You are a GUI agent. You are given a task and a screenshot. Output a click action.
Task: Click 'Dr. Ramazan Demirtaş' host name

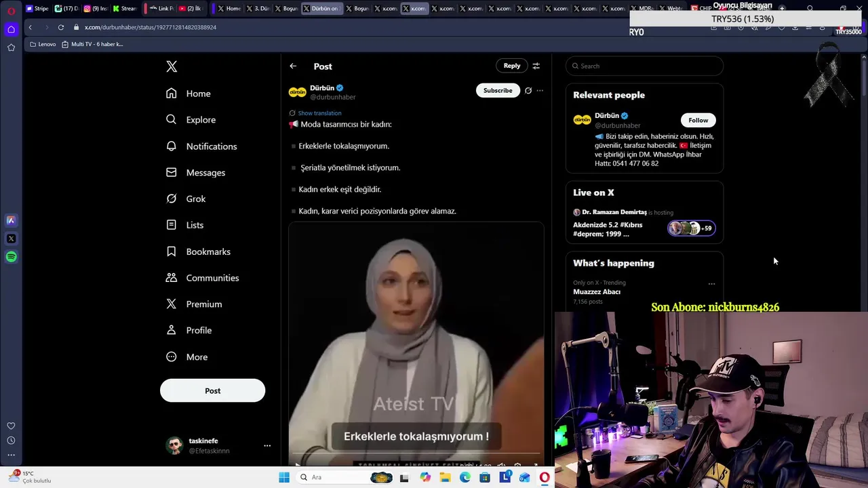(x=614, y=212)
